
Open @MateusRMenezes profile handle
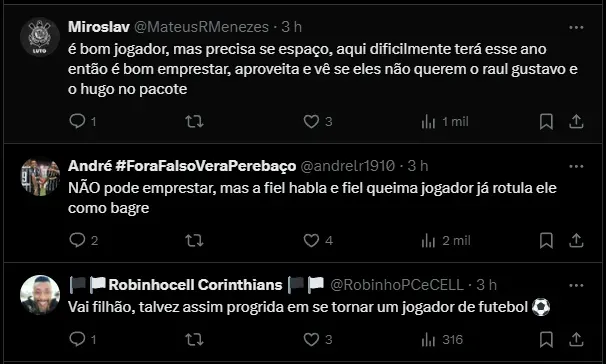pyautogui.click(x=201, y=27)
